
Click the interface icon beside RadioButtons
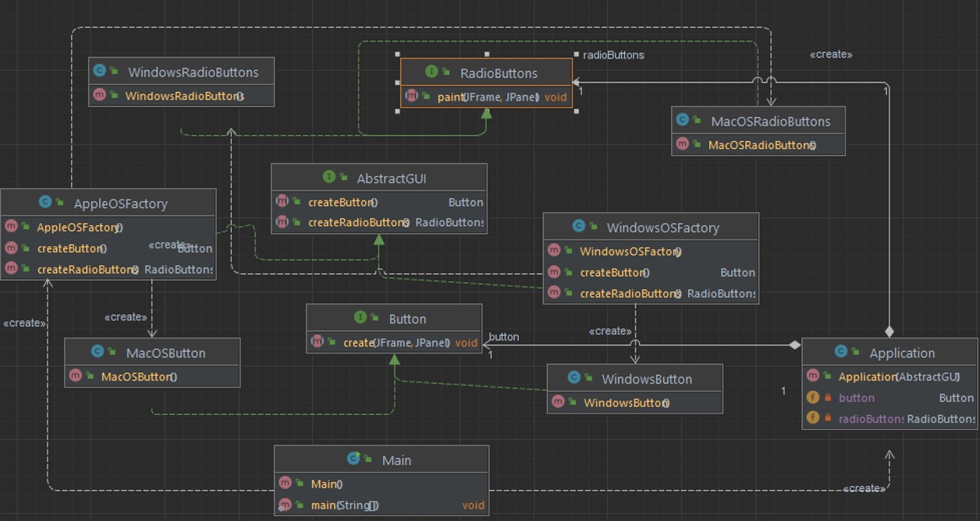pos(431,73)
